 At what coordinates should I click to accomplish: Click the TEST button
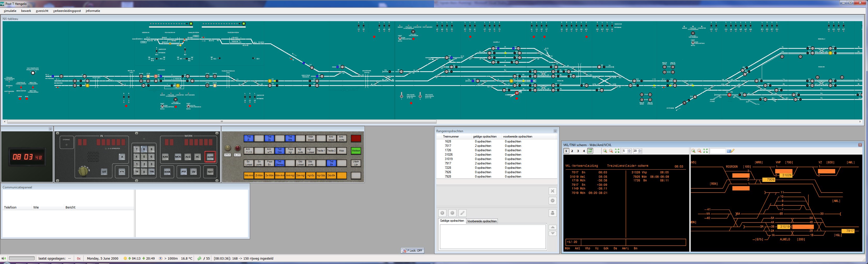pos(210,172)
